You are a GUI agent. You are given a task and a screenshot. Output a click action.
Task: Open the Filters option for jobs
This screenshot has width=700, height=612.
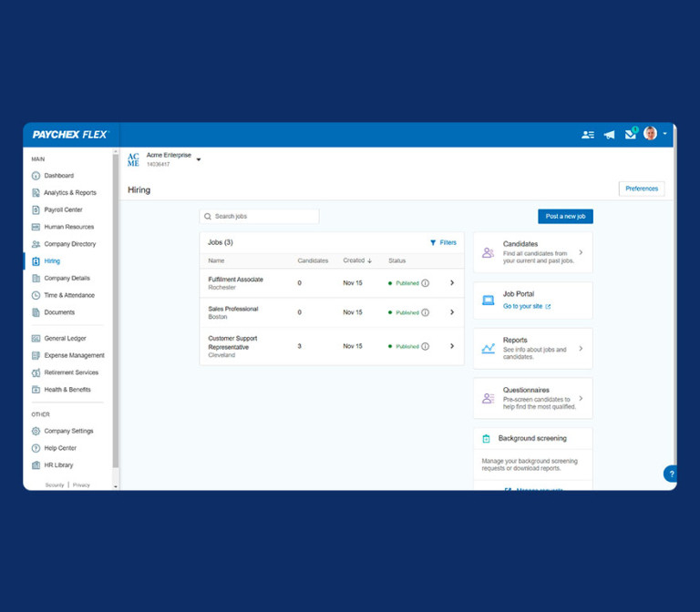(x=443, y=242)
